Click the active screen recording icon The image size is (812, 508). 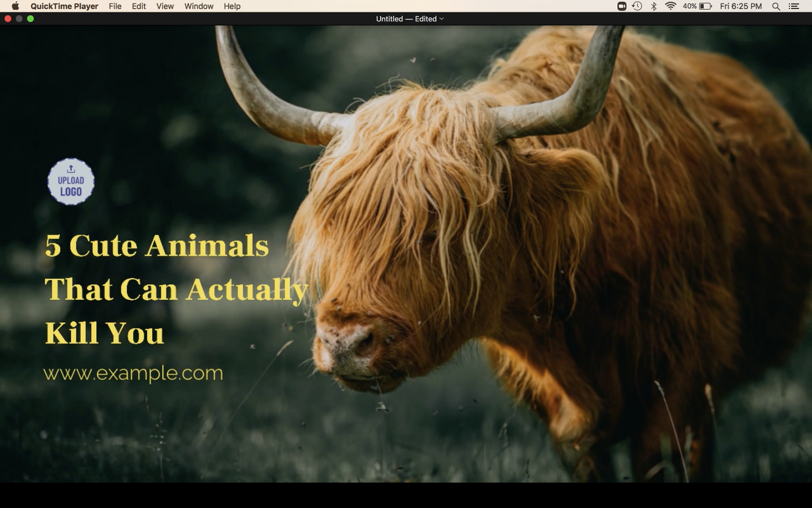point(621,6)
